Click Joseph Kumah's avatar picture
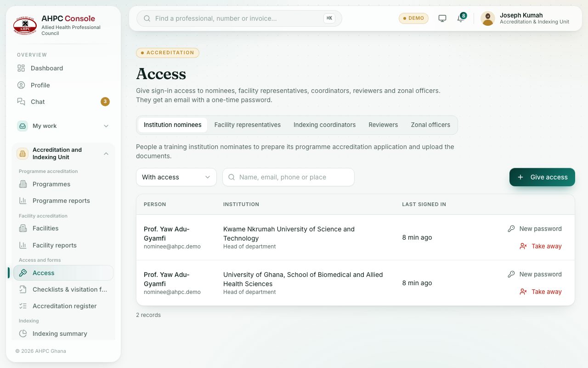The width and height of the screenshot is (588, 368). click(488, 18)
